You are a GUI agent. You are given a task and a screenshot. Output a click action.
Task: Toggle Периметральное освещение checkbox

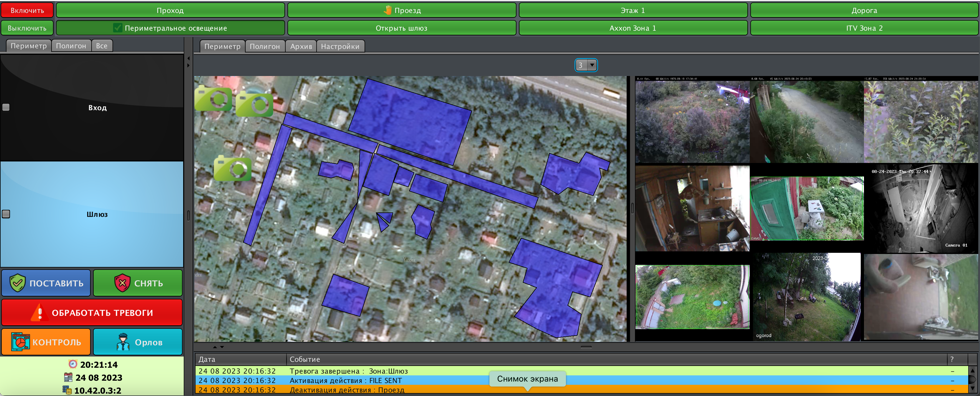(117, 28)
